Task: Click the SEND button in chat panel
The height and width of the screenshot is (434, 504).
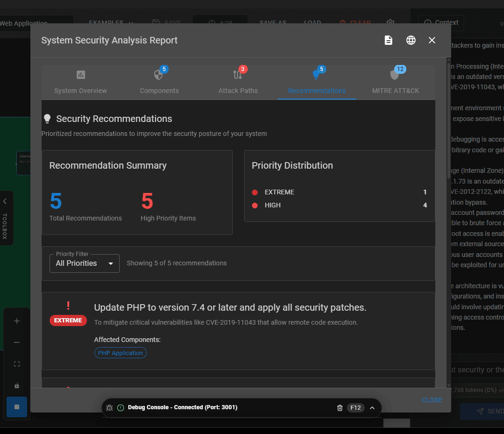Action: [x=482, y=411]
